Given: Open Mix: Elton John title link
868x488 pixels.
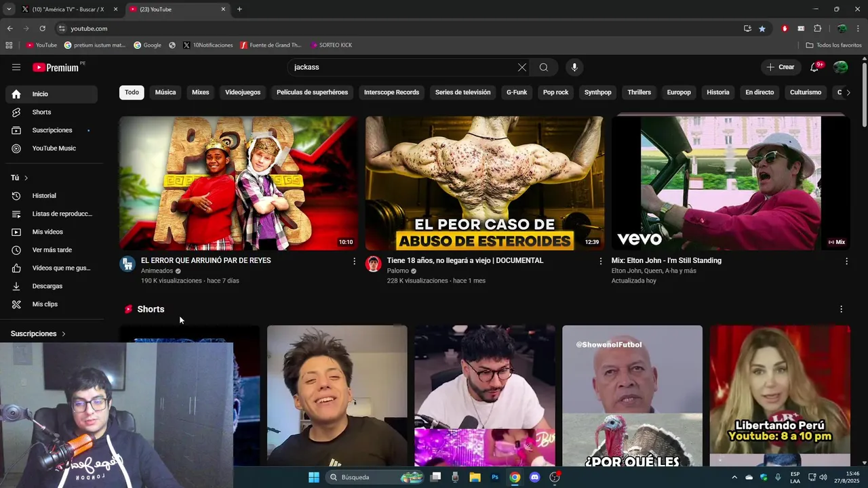Looking at the screenshot, I should click(667, 260).
